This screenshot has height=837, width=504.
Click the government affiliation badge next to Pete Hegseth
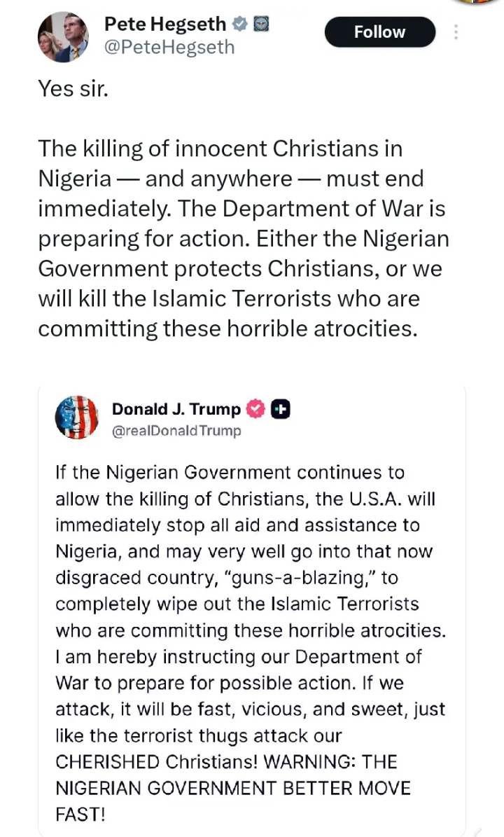tap(261, 24)
